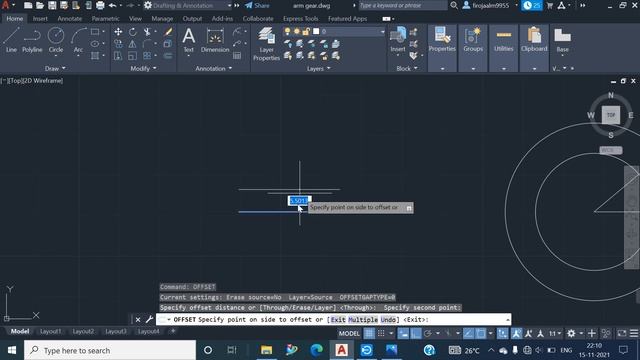
Task: Open the Properties panel button
Action: point(442,40)
